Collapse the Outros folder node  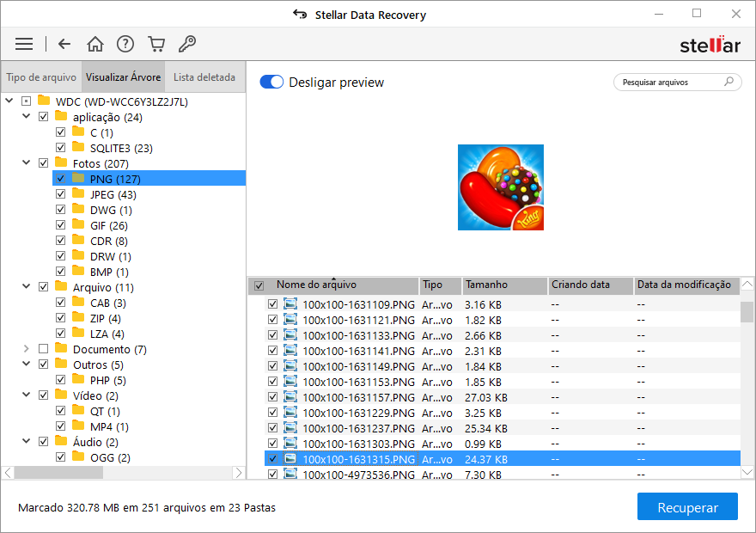[x=27, y=365]
